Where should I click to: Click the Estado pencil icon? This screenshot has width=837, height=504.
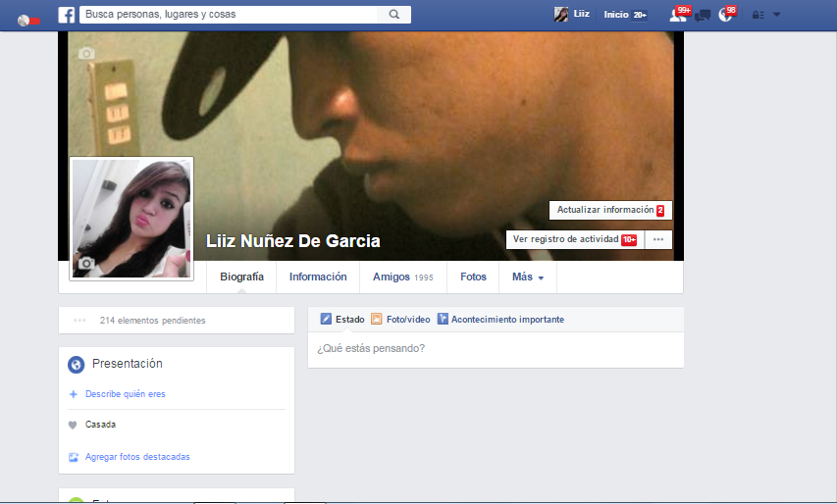(326, 319)
